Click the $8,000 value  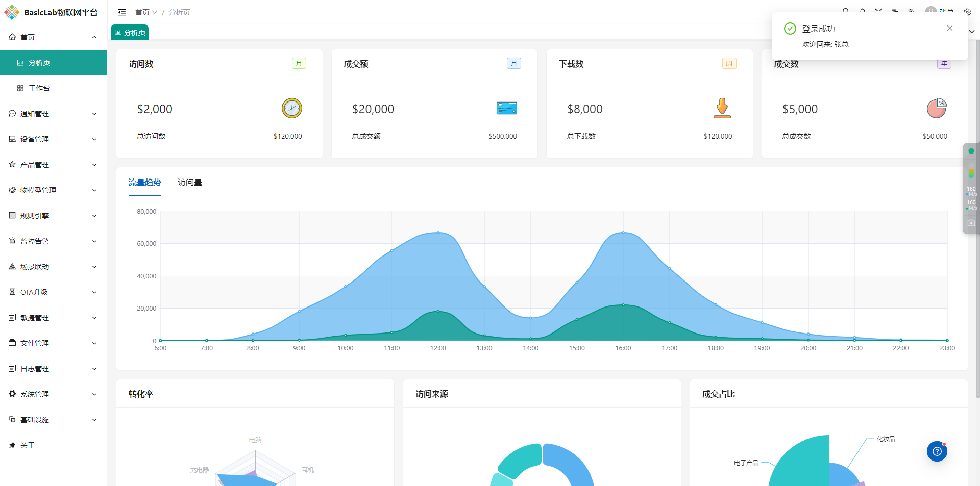coord(585,109)
